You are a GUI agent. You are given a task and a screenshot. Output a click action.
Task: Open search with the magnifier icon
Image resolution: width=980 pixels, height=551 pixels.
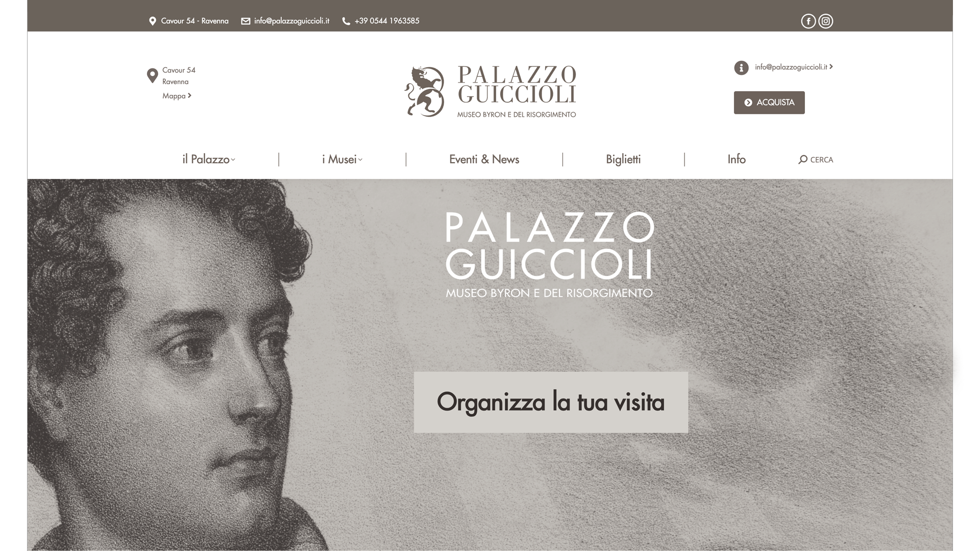click(803, 160)
